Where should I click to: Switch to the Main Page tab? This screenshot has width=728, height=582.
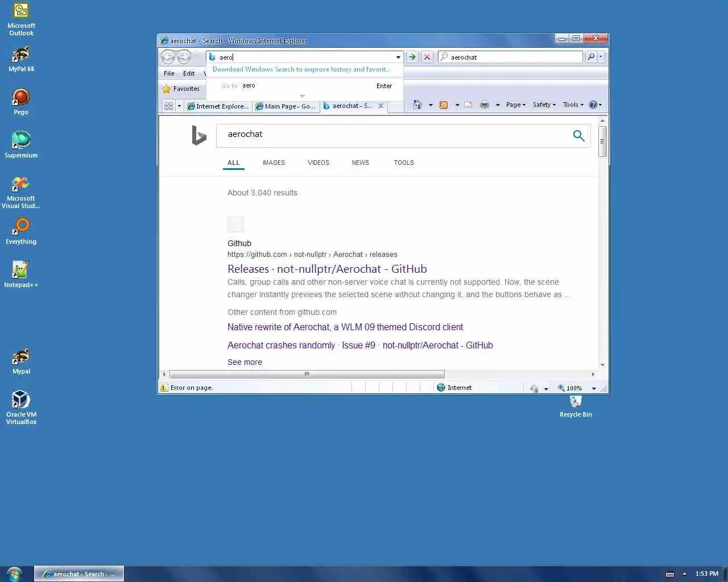[x=286, y=106]
